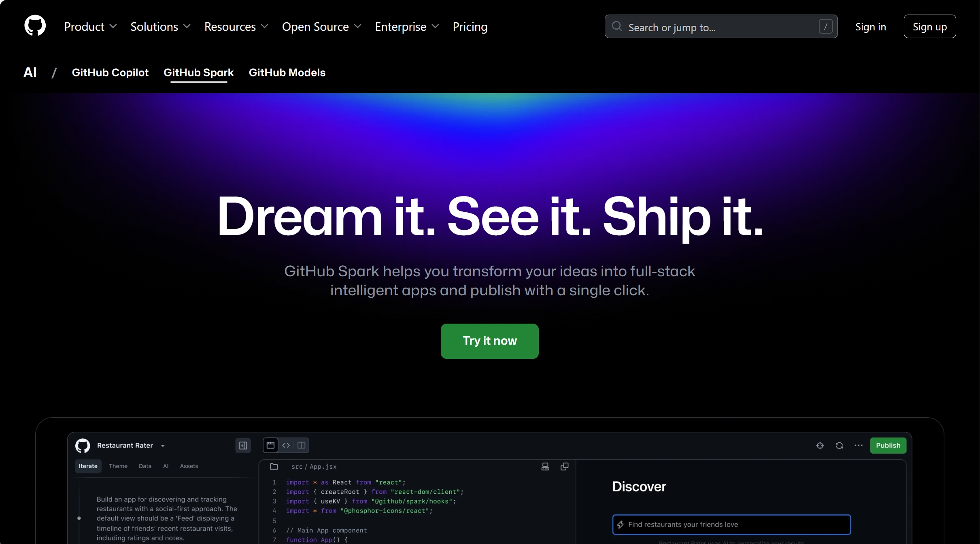Click the Octocat logo beside Restaurant Rater
Screen dimensions: 980x544
(x=83, y=446)
